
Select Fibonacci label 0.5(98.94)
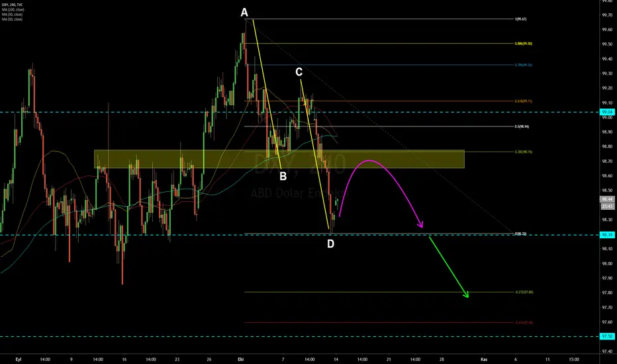522,126
